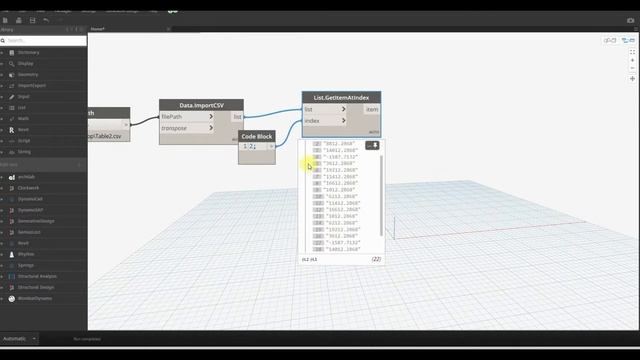Click the Geometry category icon
The image size is (640, 360).
click(x=12, y=75)
